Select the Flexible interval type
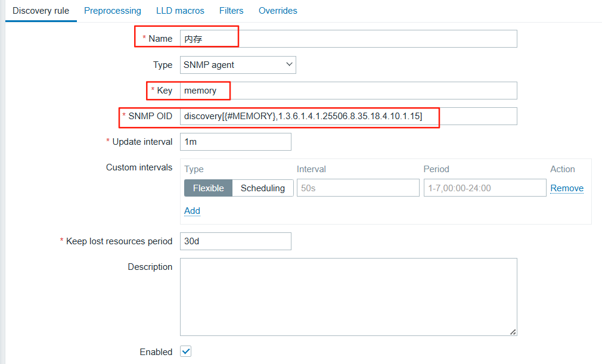Image resolution: width=602 pixels, height=364 pixels. click(x=208, y=188)
